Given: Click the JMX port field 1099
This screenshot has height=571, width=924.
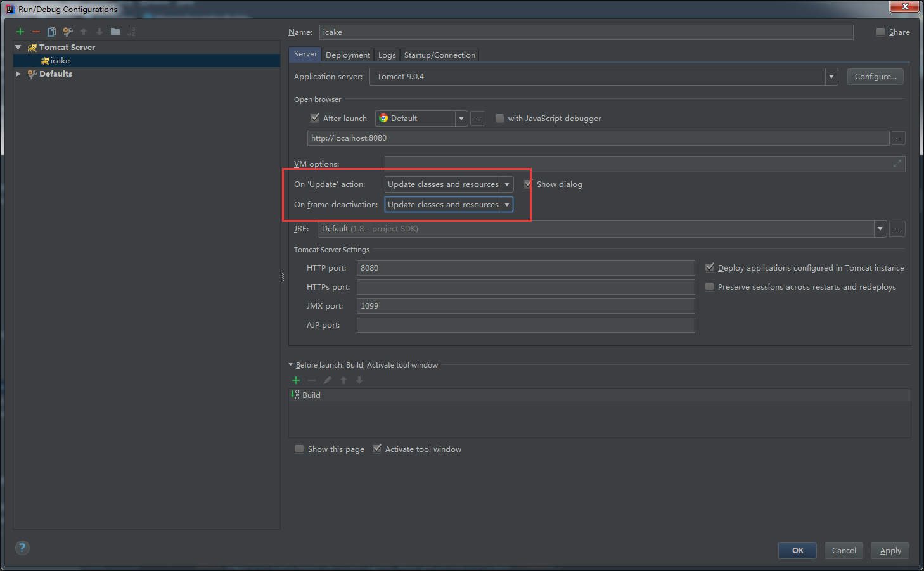Looking at the screenshot, I should pos(526,306).
